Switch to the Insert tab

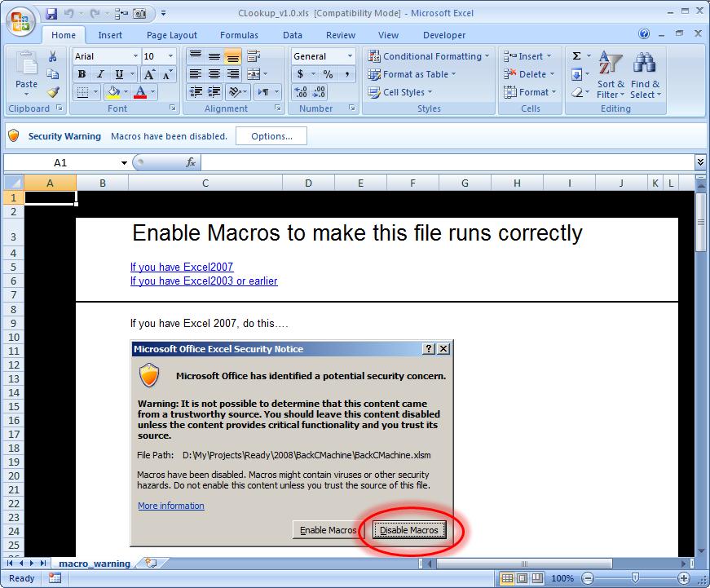click(x=110, y=35)
